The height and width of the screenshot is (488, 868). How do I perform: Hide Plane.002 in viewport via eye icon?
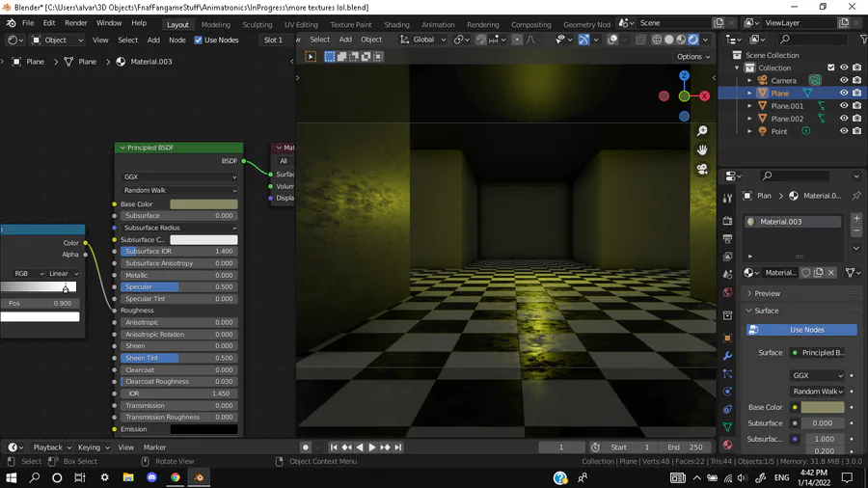(x=844, y=119)
